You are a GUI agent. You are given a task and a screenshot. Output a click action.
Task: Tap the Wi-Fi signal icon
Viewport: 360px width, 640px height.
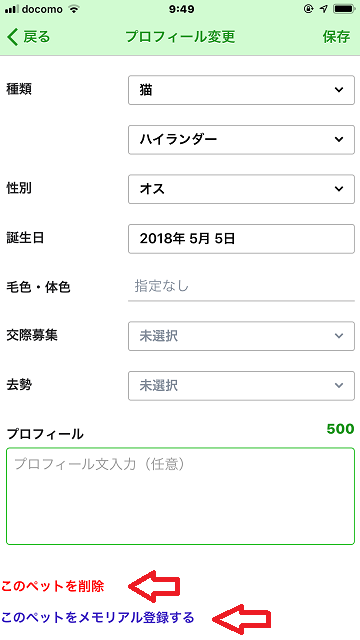tap(74, 9)
